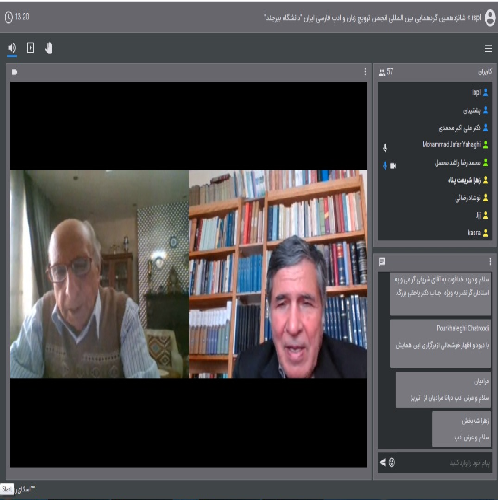Image resolution: width=499 pixels, height=501 pixels.
Task: Click the video pod camera icon
Action: tap(14, 72)
